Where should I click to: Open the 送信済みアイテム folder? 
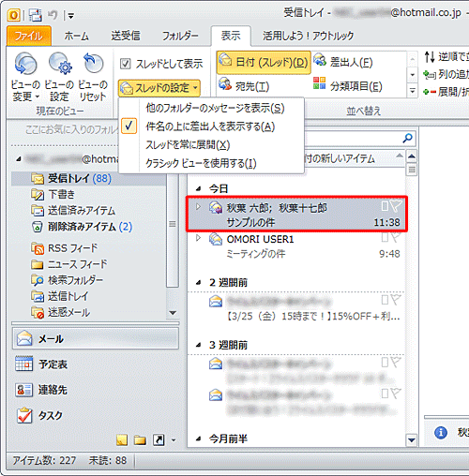coord(82,210)
